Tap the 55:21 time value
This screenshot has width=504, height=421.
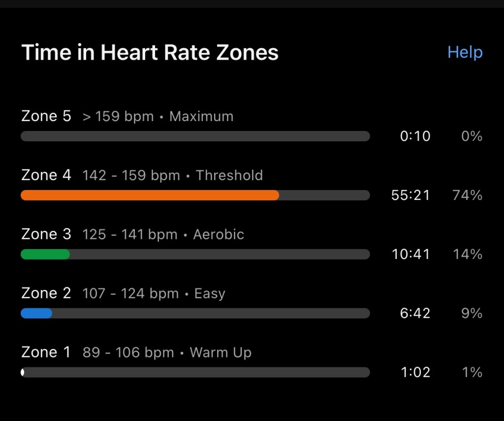(x=410, y=195)
